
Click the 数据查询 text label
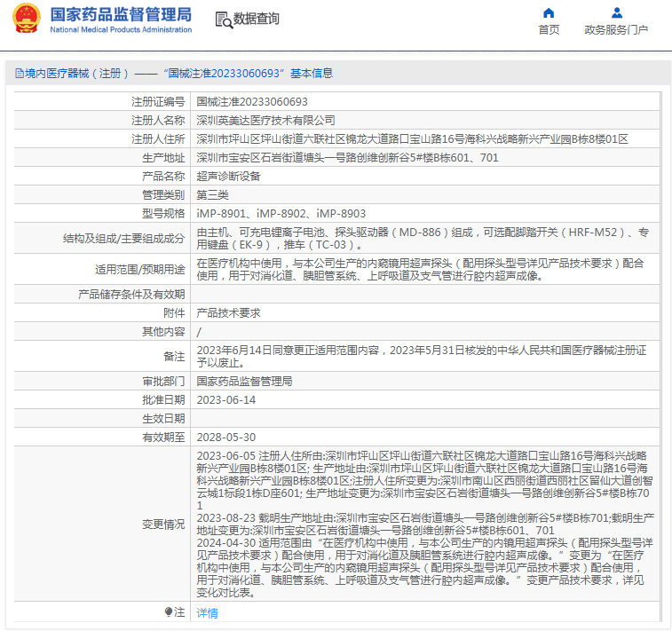pyautogui.click(x=256, y=19)
